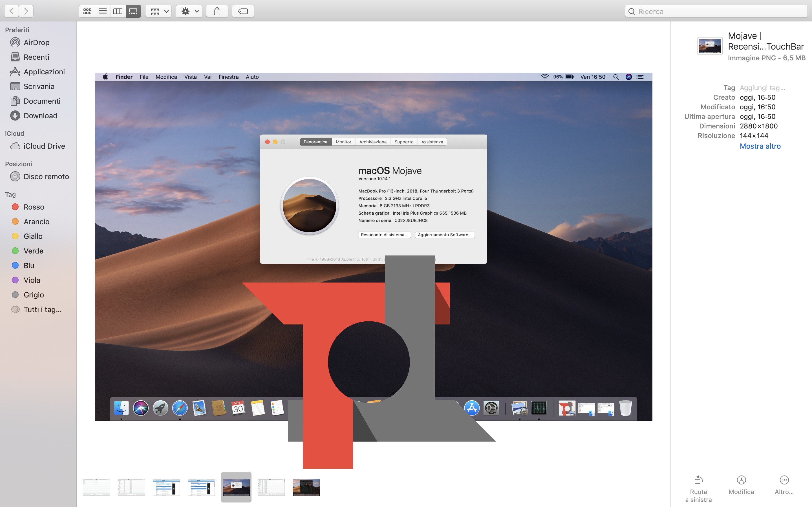The image size is (812, 507).
Task: Select the Blu blue tag
Action: (29, 266)
